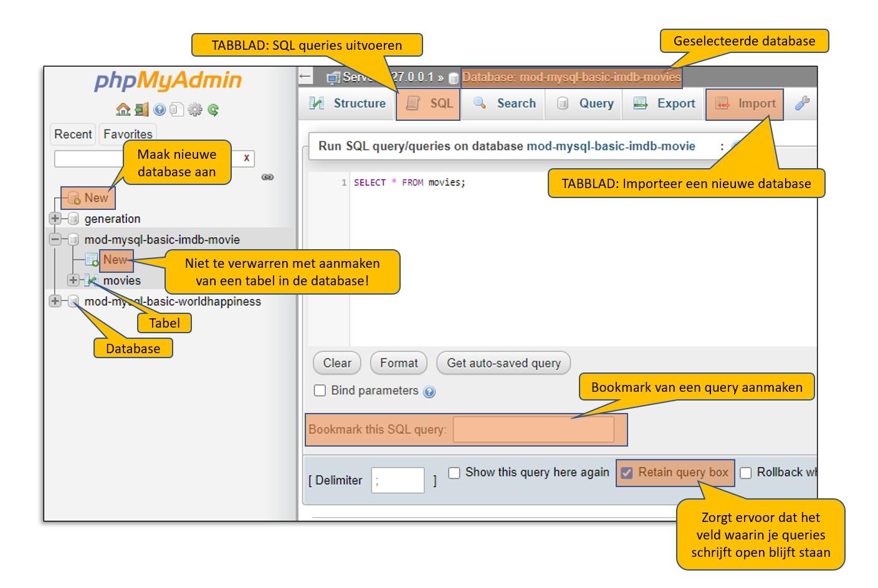Collapse the mod-mysql-basic-imdb-movie database node
Screen dimensions: 878x588
click(x=55, y=239)
